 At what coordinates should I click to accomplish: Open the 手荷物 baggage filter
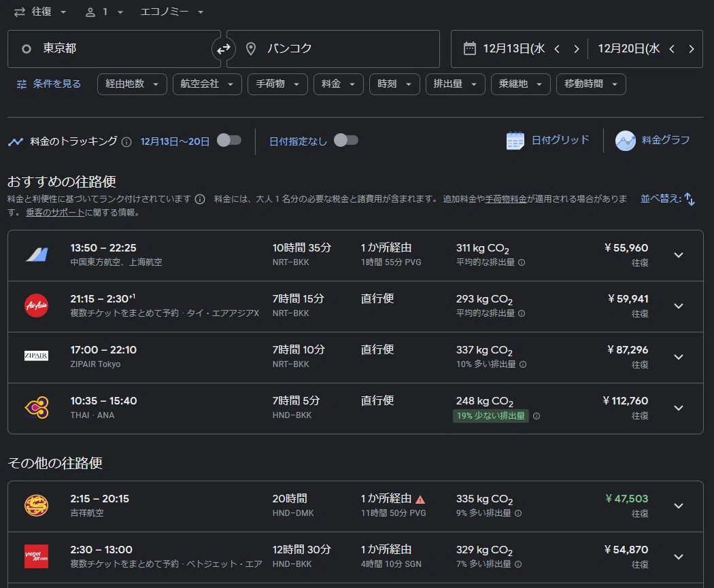[x=277, y=84]
